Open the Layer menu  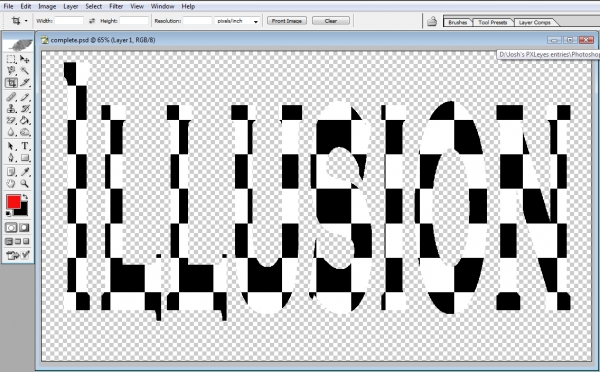(71, 6)
